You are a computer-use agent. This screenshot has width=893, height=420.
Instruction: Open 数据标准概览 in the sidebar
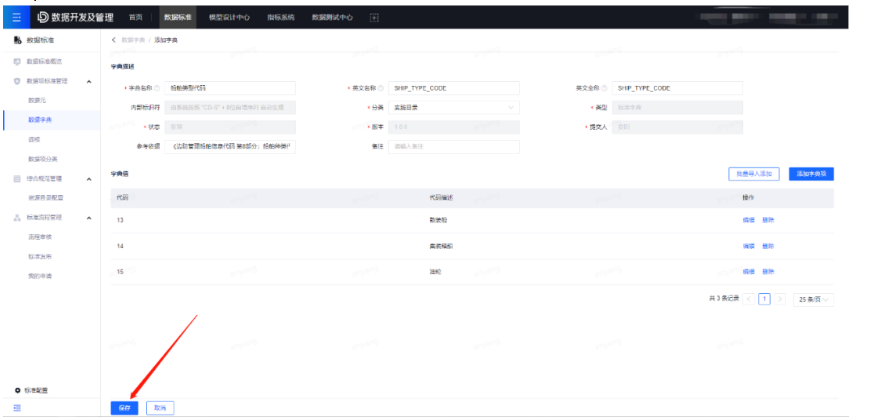click(44, 61)
